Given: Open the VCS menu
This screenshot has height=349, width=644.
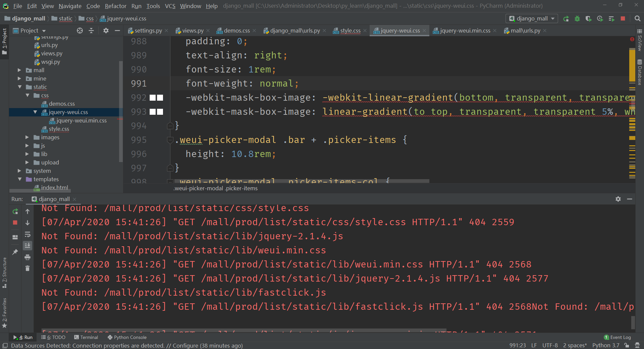Looking at the screenshot, I should coord(170,6).
